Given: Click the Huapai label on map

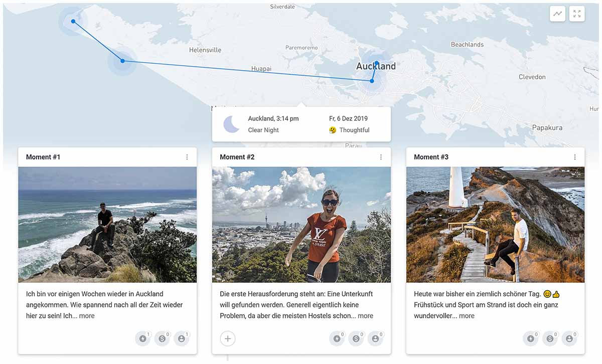Looking at the screenshot, I should (x=261, y=69).
